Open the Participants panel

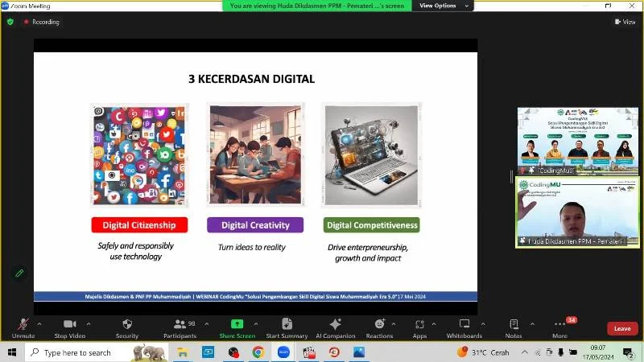[x=180, y=328]
